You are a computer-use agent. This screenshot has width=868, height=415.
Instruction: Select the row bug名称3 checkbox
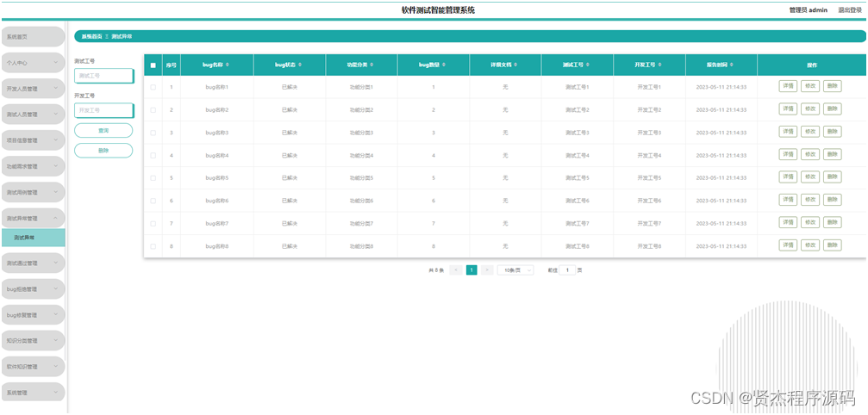click(x=153, y=133)
